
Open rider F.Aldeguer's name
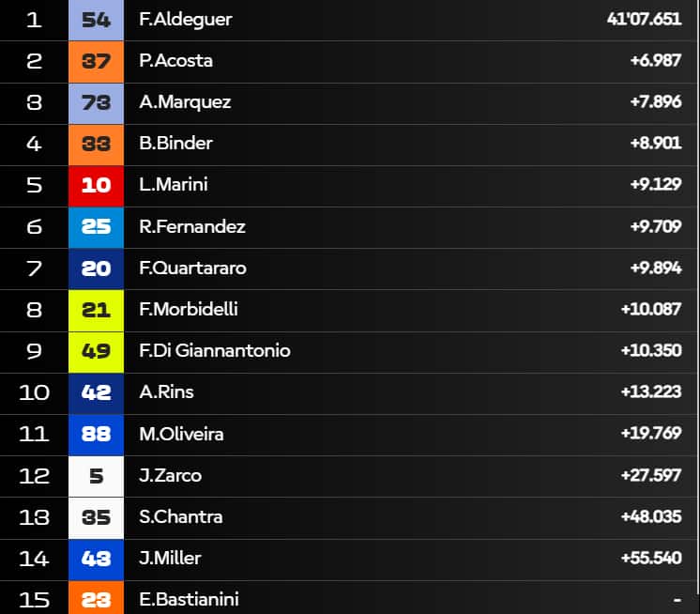pos(186,20)
